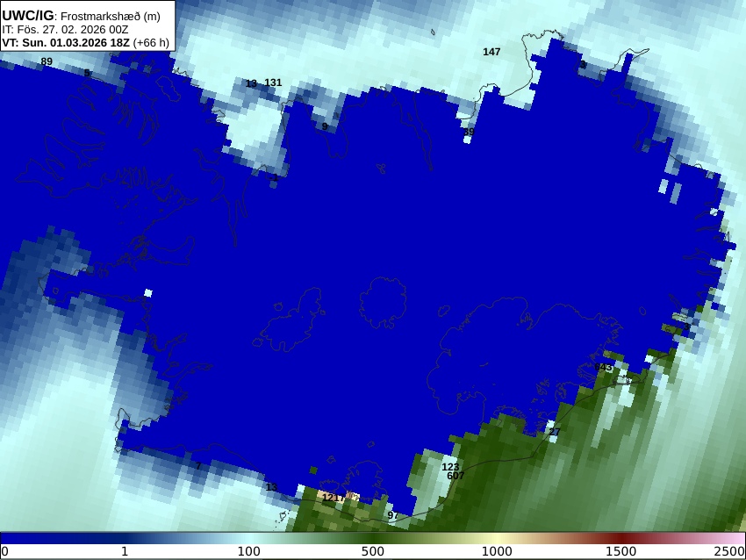Click the colorbar label 0

coord(4,551)
